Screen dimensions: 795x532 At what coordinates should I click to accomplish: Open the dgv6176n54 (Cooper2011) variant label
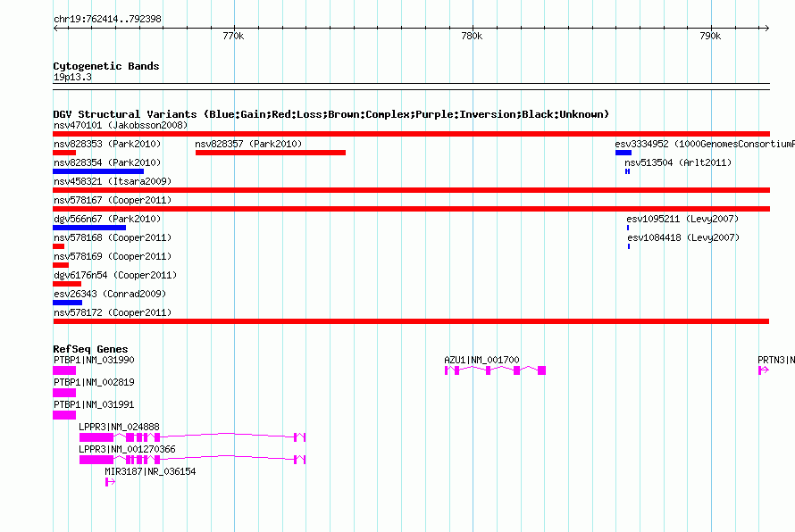point(115,275)
